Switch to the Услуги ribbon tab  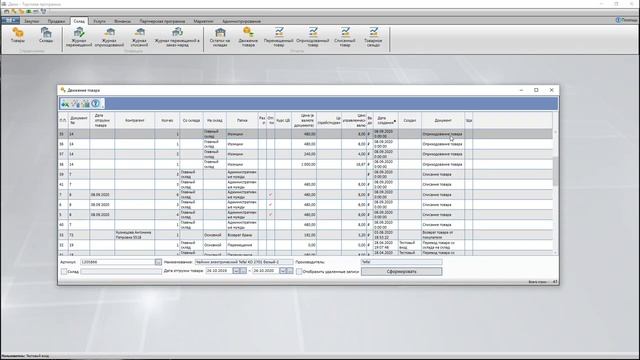[99, 21]
